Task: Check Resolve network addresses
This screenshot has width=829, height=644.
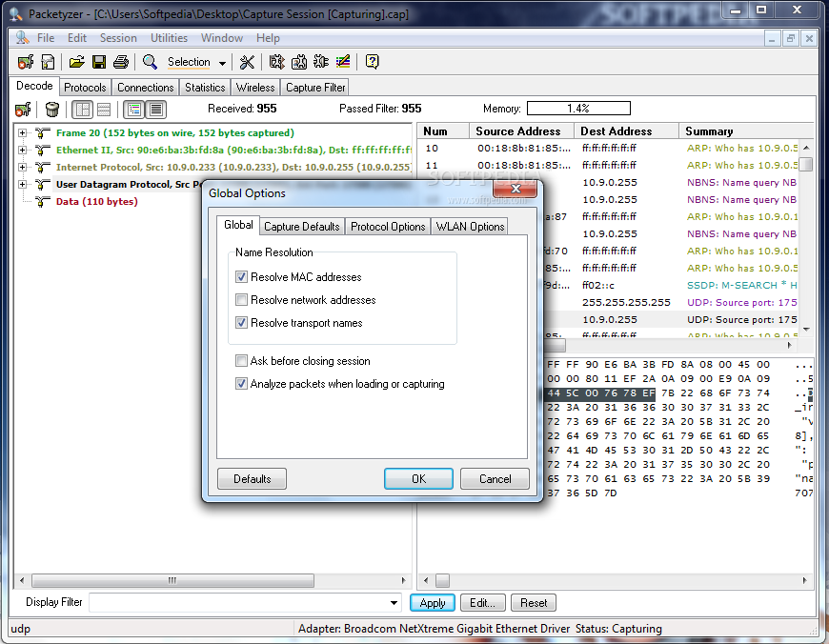Action: coord(241,300)
